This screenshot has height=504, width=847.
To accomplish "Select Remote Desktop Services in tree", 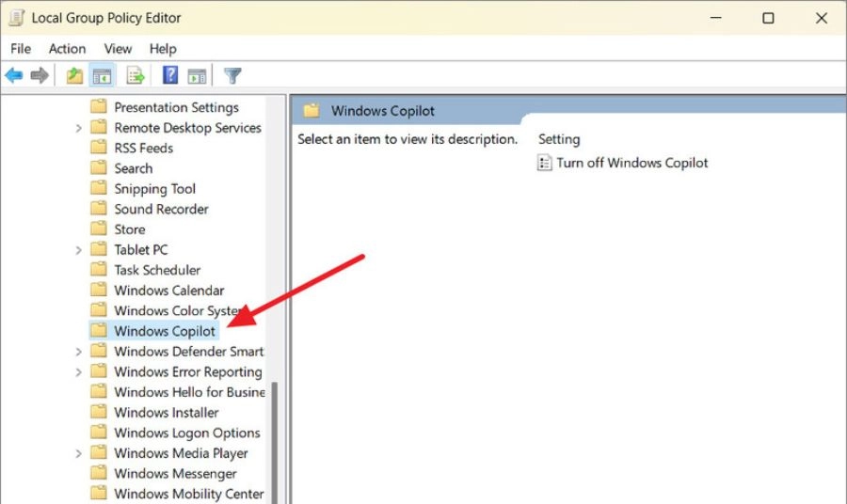I will pyautogui.click(x=187, y=127).
